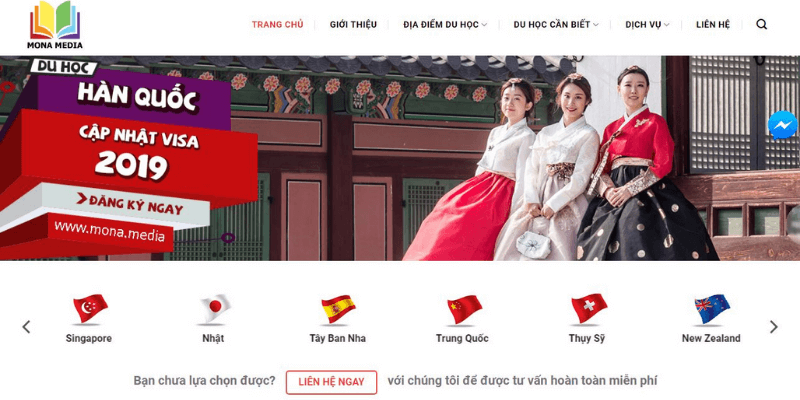Screen dimensions: 800x400
Task: Pick the Switzerland flag icon
Action: (588, 309)
